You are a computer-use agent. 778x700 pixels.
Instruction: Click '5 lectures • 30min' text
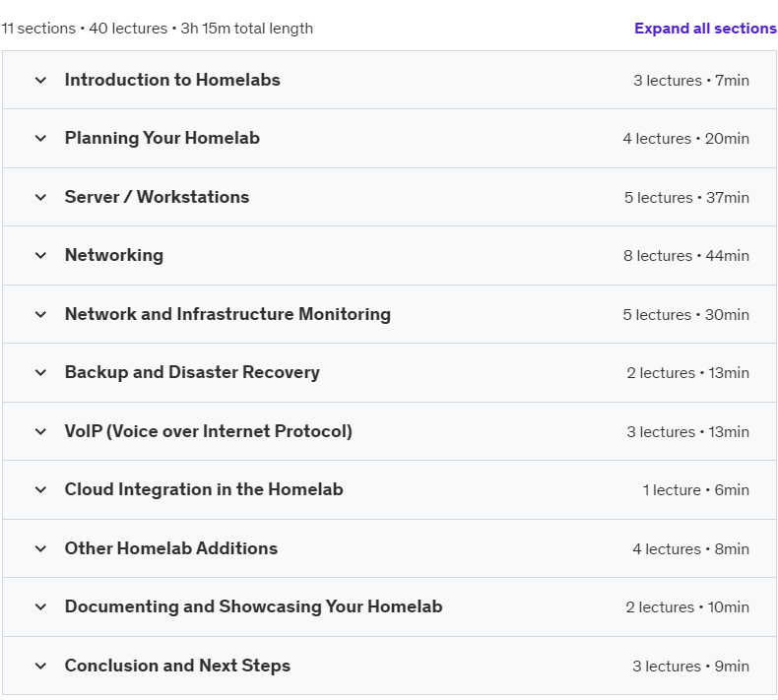pyautogui.click(x=685, y=314)
